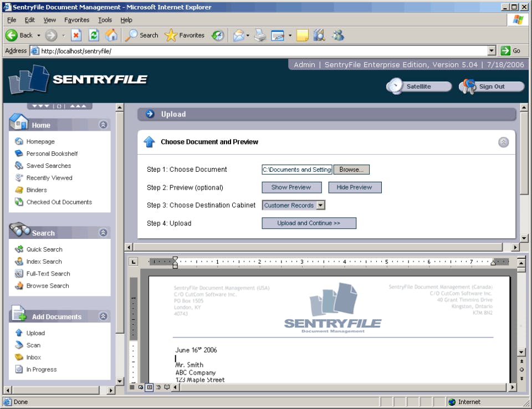Open the Personal Bookshelf

pos(52,153)
